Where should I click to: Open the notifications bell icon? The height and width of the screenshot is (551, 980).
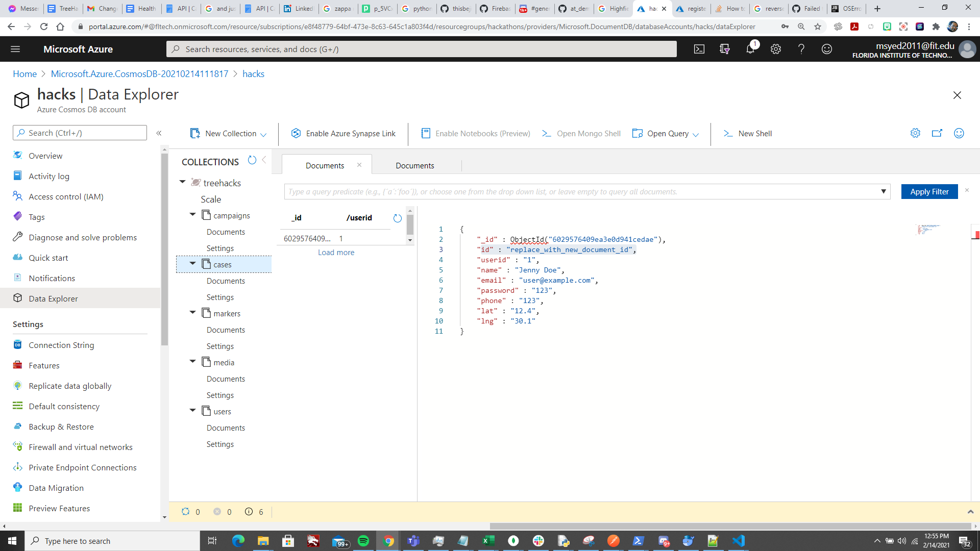750,49
